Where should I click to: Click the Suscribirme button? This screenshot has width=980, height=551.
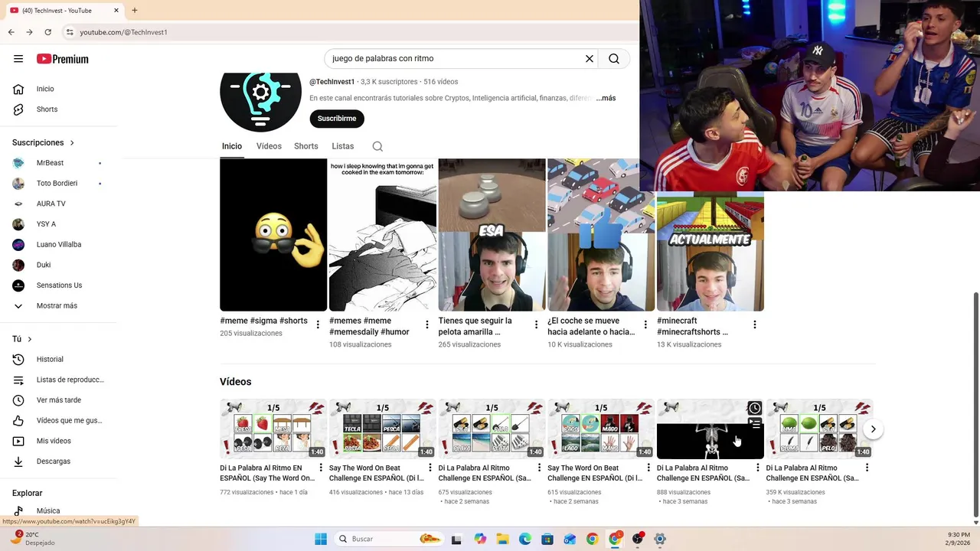(x=337, y=119)
